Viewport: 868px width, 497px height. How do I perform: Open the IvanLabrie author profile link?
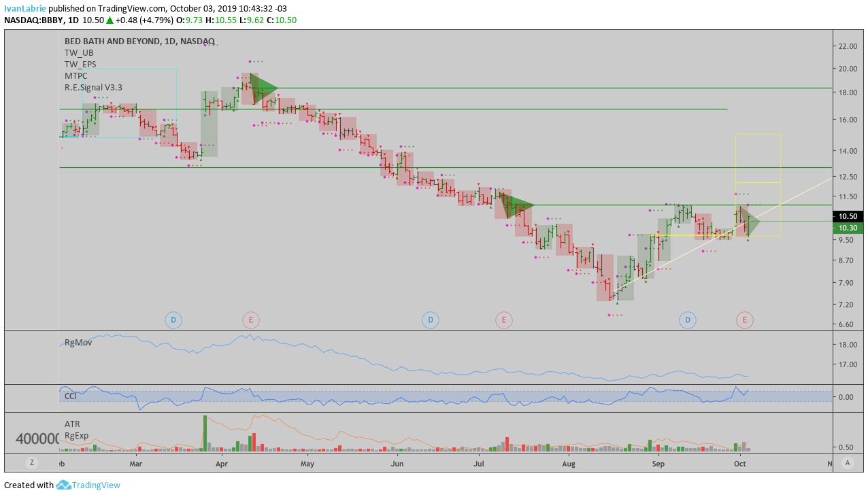pyautogui.click(x=25, y=8)
